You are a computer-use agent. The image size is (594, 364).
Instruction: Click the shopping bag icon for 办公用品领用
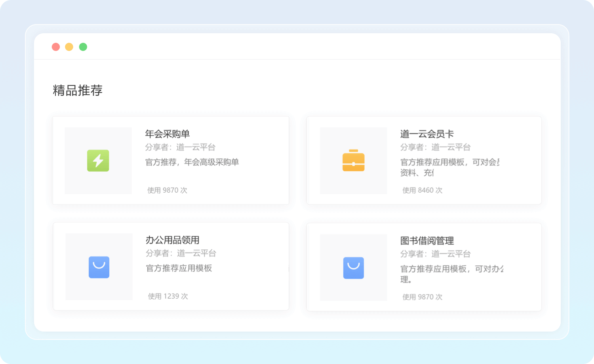(99, 267)
